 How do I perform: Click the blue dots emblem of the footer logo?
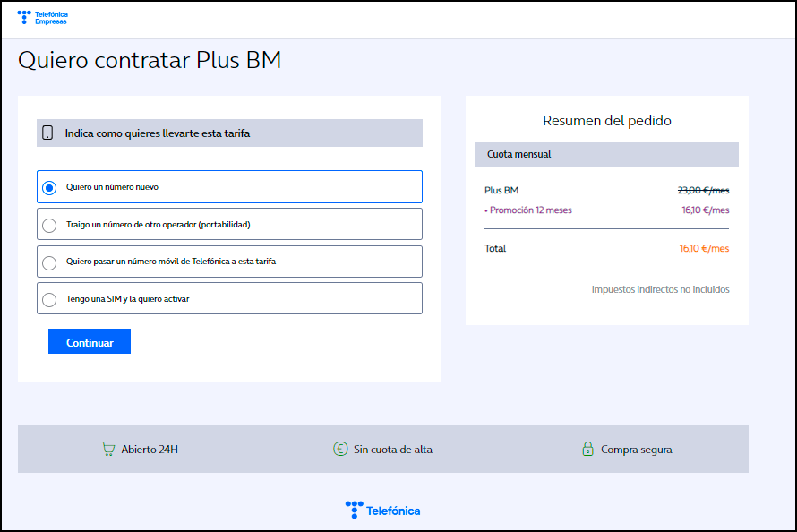[x=354, y=510]
